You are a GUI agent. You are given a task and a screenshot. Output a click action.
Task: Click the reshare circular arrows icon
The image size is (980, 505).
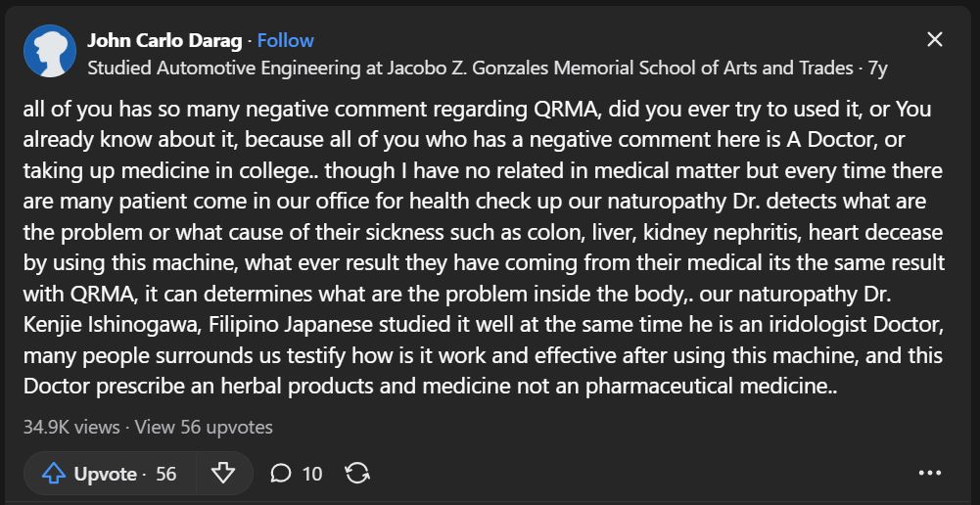tap(357, 474)
